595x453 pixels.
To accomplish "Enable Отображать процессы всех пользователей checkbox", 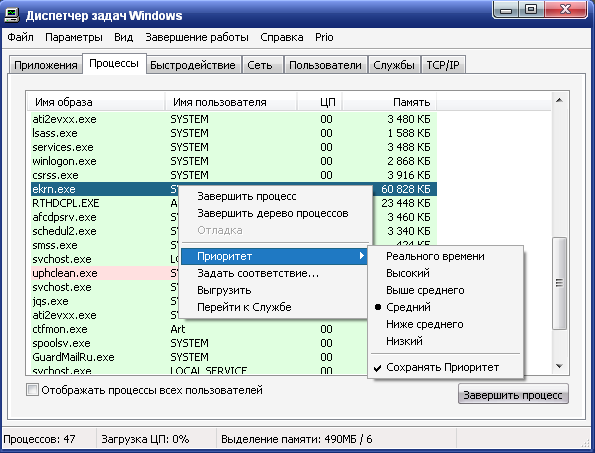I will coord(32,390).
